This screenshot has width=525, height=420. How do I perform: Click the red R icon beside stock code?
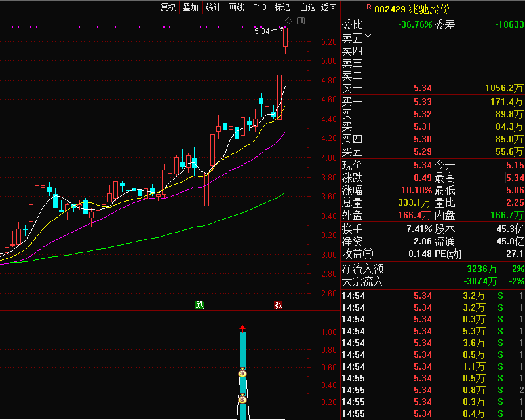369,7
